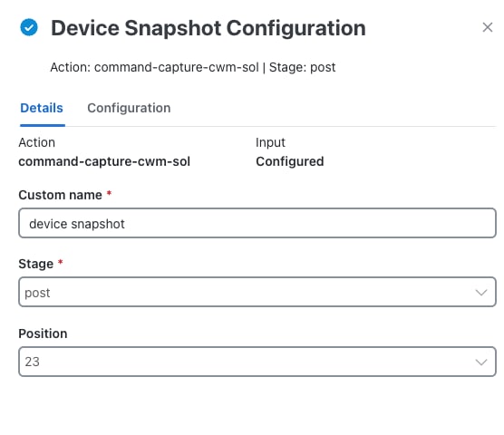This screenshot has height=435, width=504.
Task: Click the command-capture-cwm-sol action value
Action: (104, 161)
